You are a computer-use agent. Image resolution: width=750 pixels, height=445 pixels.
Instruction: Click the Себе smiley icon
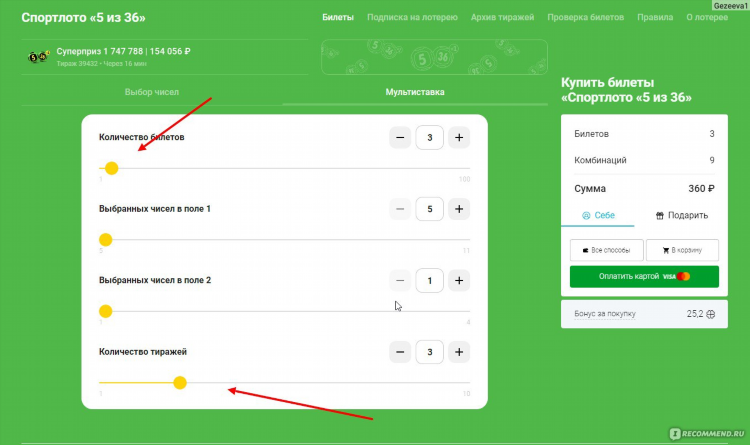click(x=586, y=216)
